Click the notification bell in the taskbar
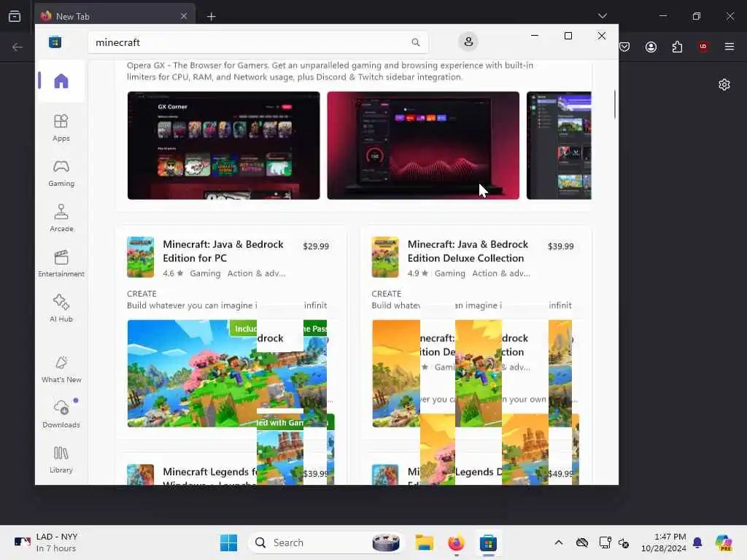 (697, 542)
